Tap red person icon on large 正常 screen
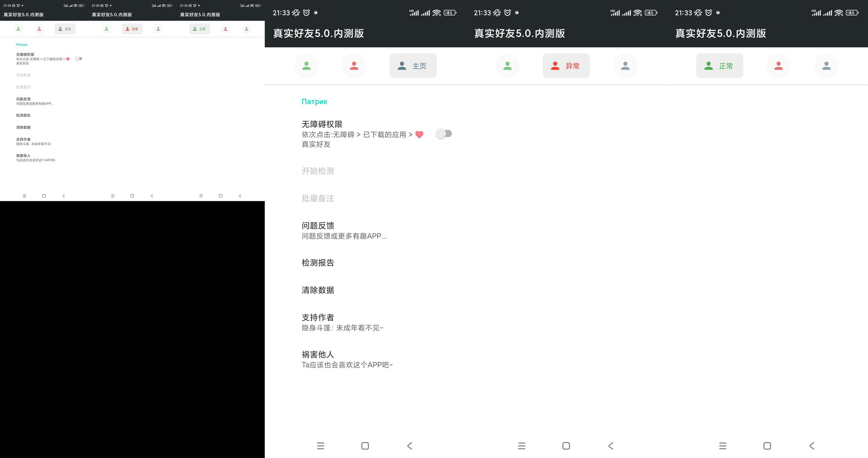The image size is (868, 458). tap(778, 66)
